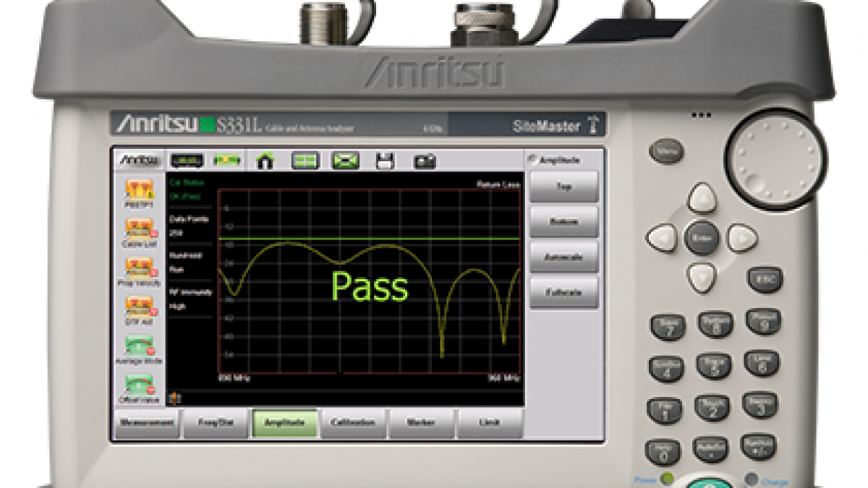868x488 pixels.
Task: Switch to the Freq/Dist menu tab
Action: pos(216,423)
